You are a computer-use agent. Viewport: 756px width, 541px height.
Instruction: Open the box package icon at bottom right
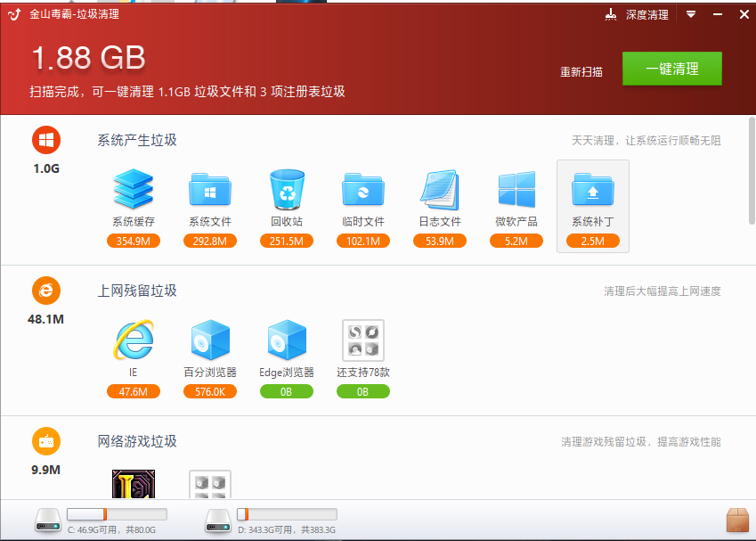[x=737, y=521]
